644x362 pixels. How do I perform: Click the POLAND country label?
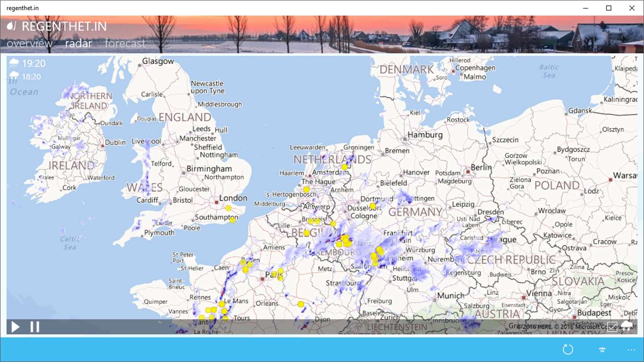(557, 185)
